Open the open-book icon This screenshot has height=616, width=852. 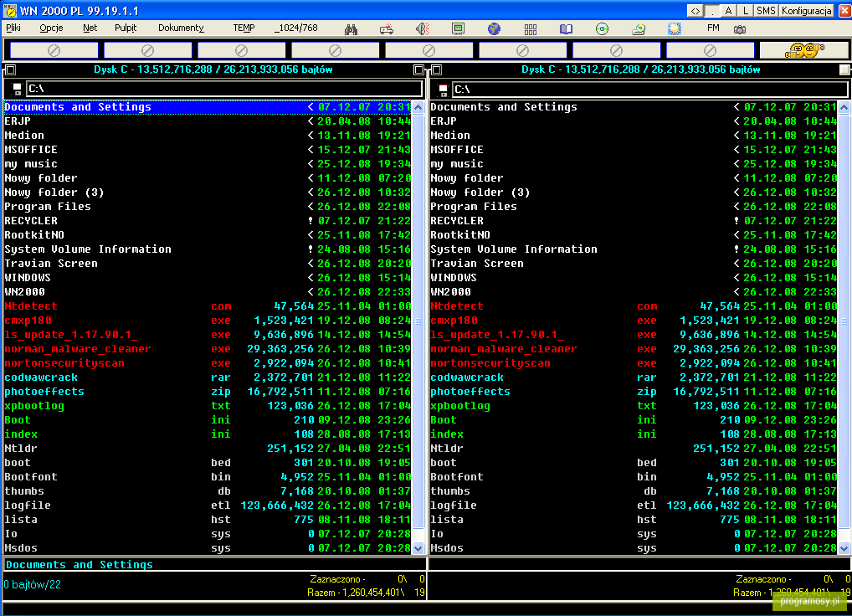(x=567, y=28)
